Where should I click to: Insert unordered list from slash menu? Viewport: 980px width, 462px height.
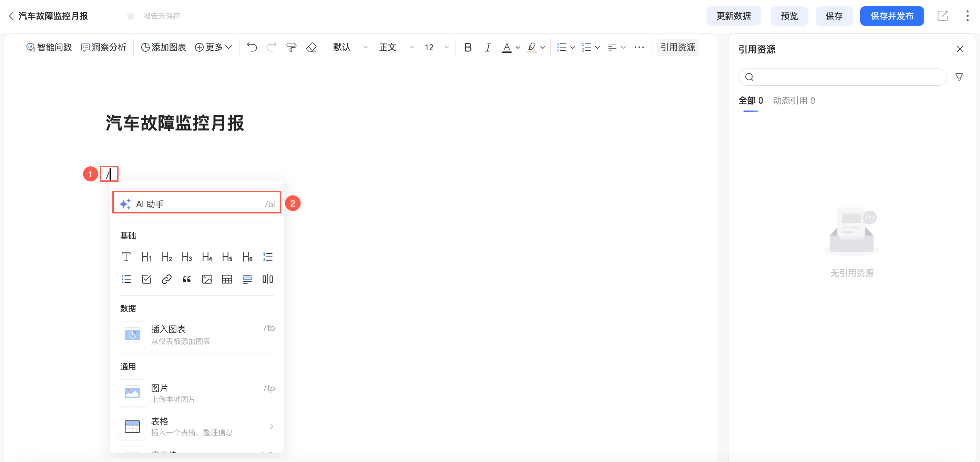click(126, 280)
